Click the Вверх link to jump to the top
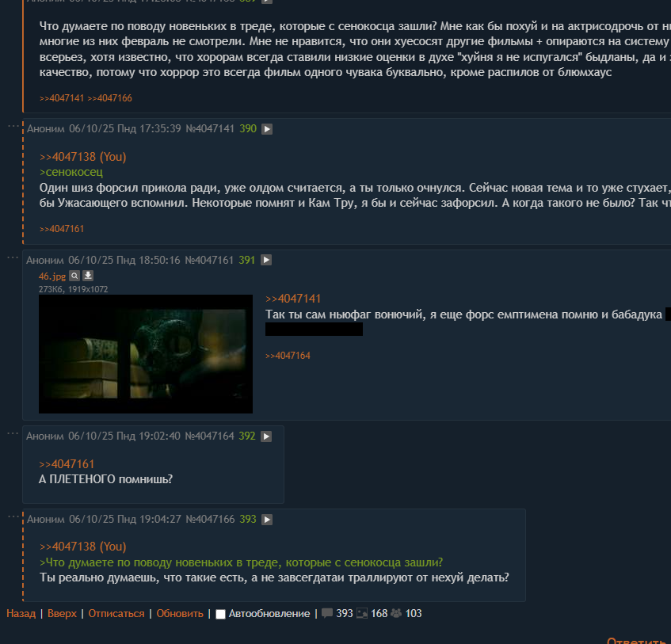This screenshot has height=644, width=671. coord(62,614)
